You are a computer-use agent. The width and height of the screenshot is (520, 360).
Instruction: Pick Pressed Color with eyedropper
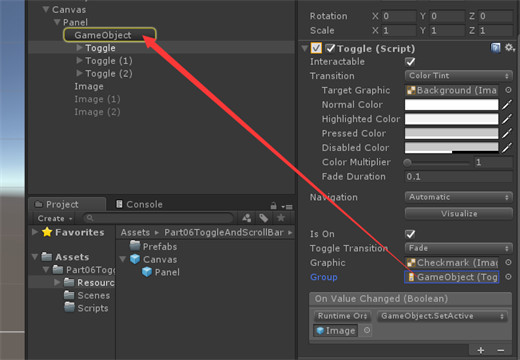[x=507, y=133]
